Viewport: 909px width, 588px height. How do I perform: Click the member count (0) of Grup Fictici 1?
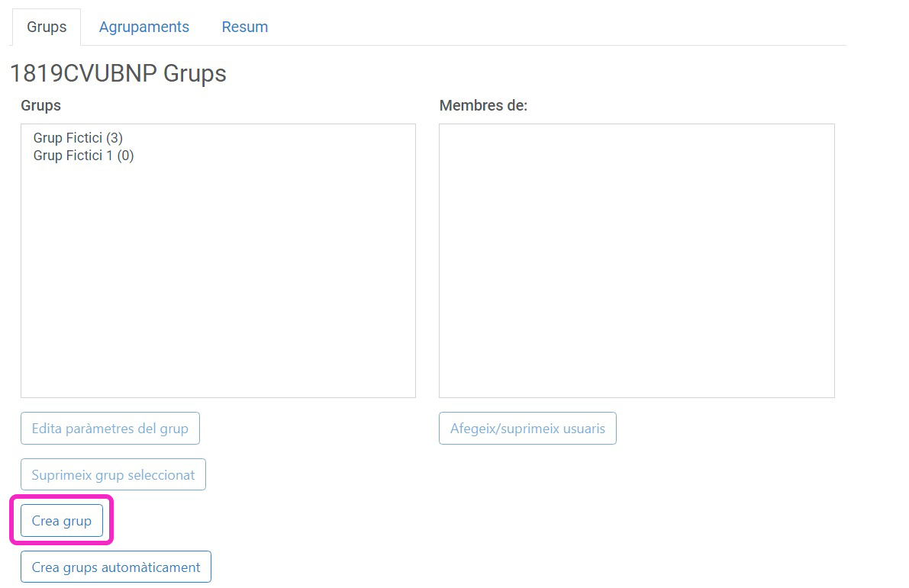click(125, 156)
